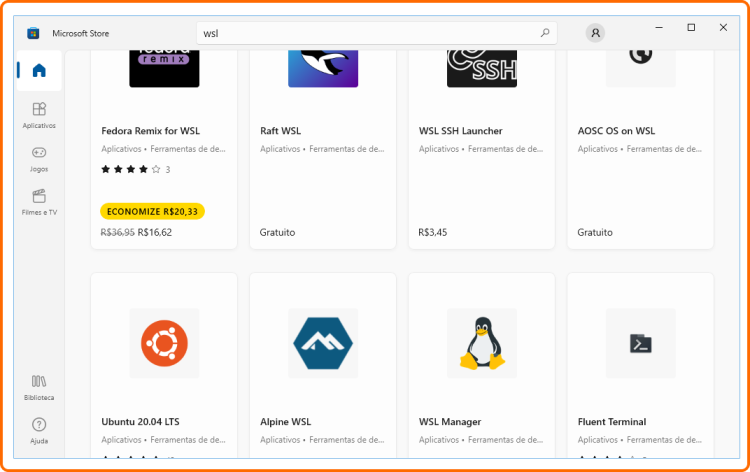Open AOSC OS on WSL title
The width and height of the screenshot is (750, 472).
click(616, 131)
